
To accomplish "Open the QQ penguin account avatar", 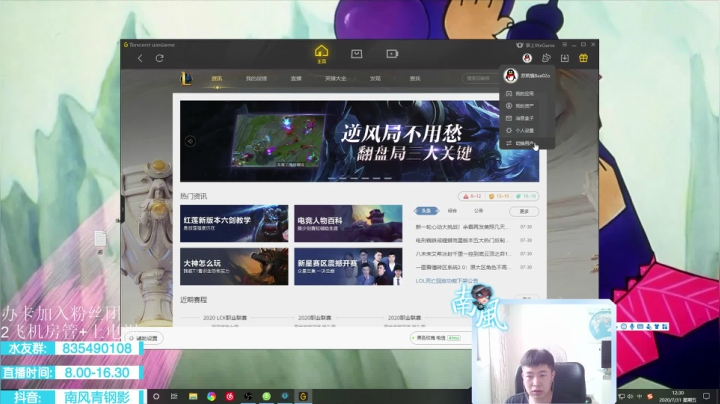I will click(x=527, y=58).
